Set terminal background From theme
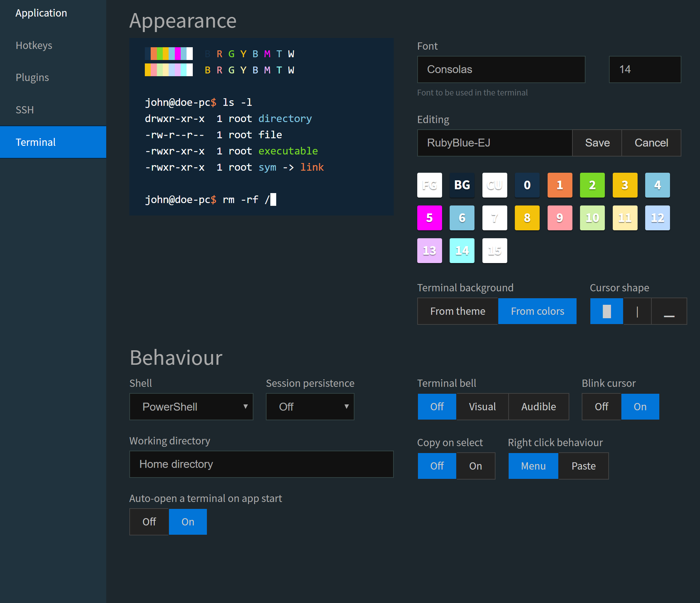 point(458,311)
